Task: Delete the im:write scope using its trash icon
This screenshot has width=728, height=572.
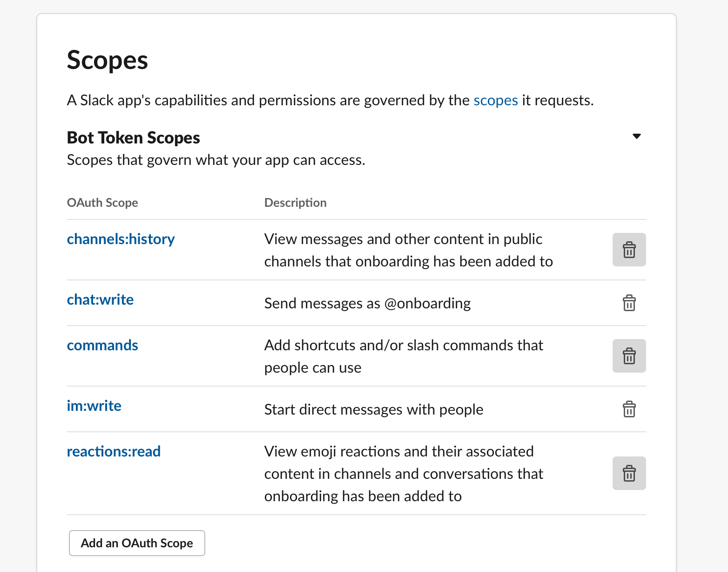Action: click(629, 409)
